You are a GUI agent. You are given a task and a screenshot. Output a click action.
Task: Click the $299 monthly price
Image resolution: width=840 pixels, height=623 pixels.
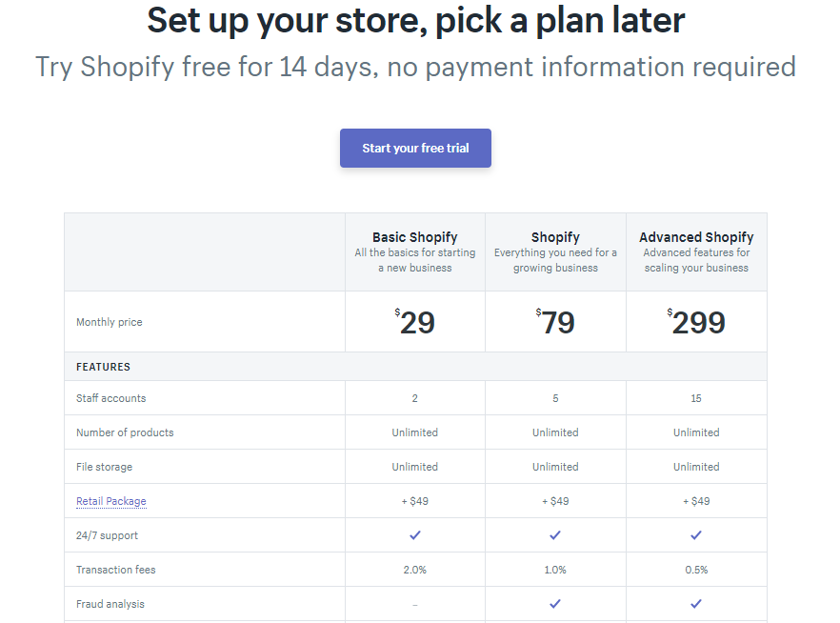[x=696, y=322]
